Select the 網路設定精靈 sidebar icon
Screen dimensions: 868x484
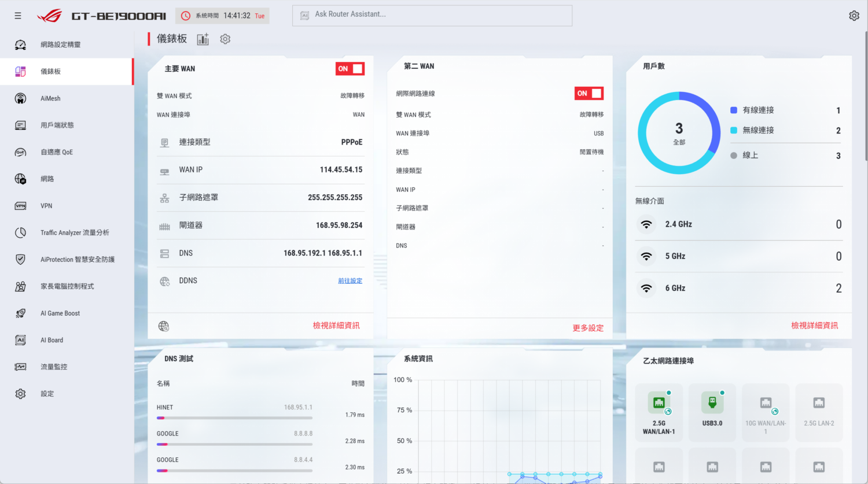tap(20, 45)
